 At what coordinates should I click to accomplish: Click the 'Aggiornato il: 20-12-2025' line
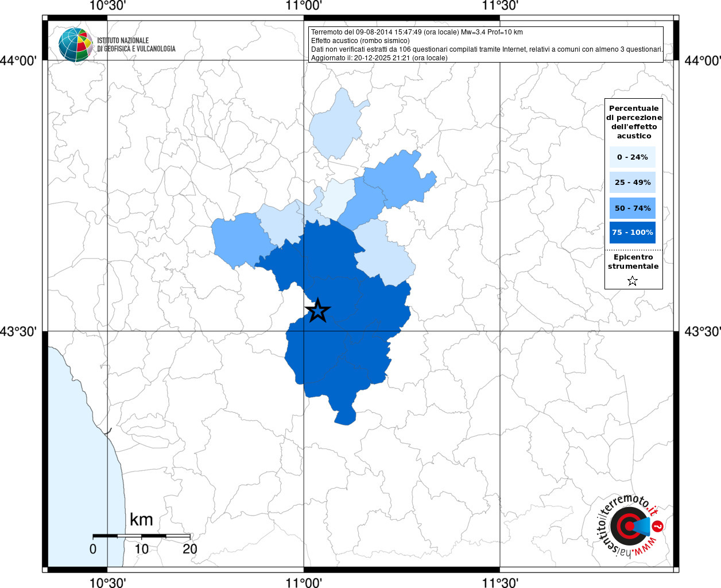point(379,58)
